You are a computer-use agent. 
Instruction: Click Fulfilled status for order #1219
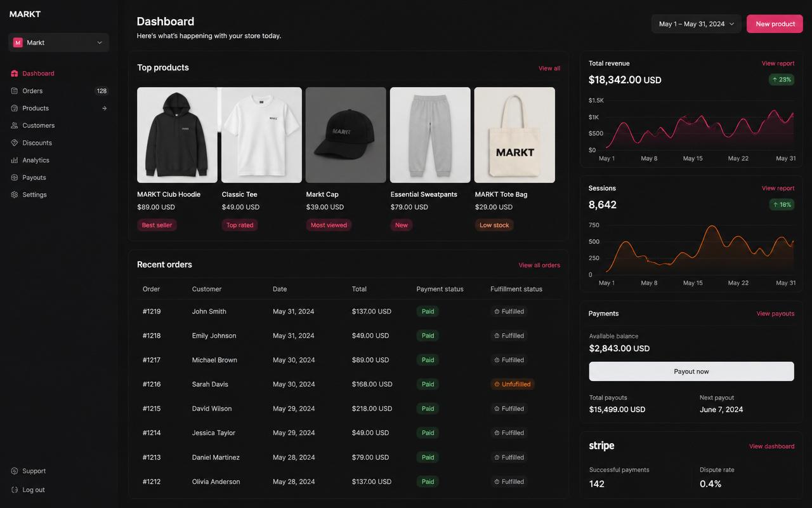509,312
